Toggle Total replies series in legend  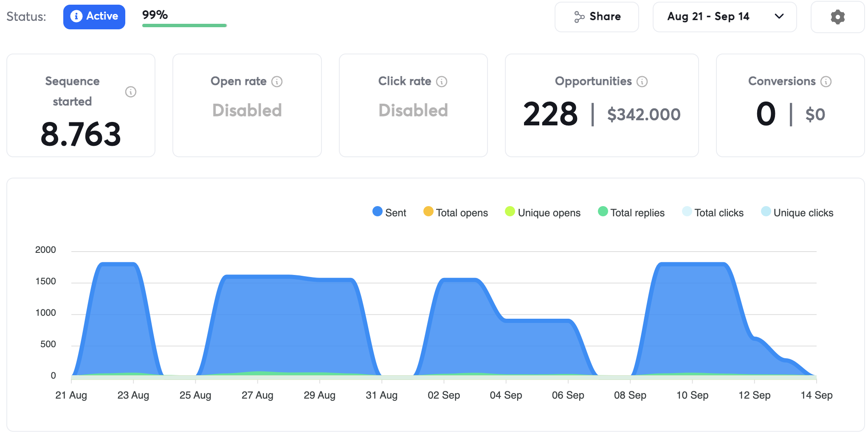coord(631,212)
